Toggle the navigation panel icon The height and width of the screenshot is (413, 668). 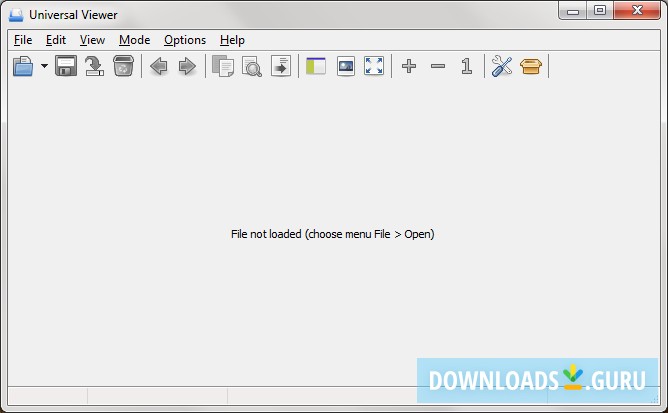316,66
